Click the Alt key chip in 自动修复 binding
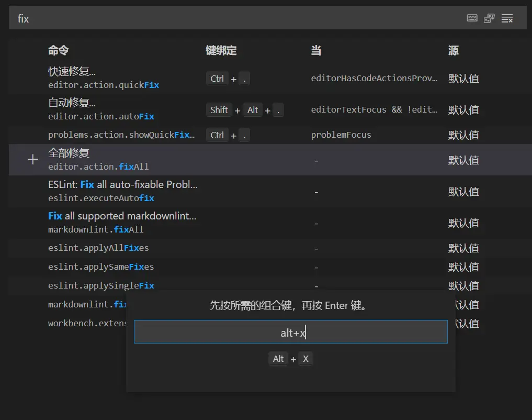 253,110
